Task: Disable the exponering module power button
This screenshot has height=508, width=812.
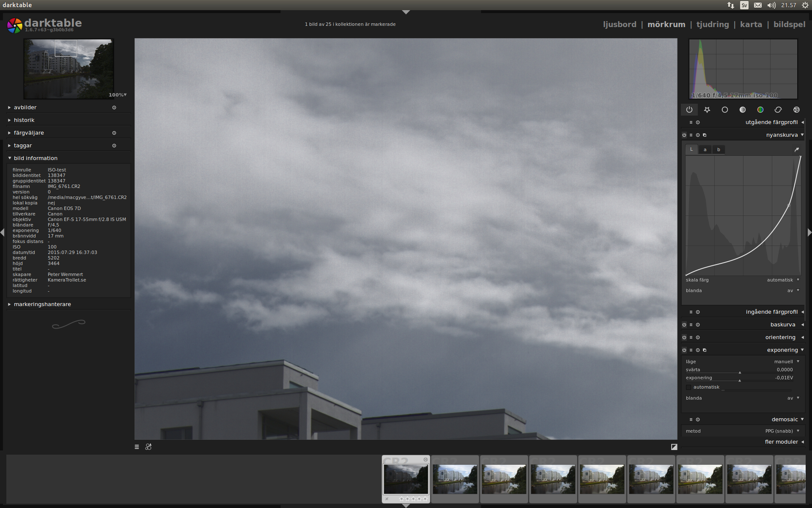Action: click(684, 350)
